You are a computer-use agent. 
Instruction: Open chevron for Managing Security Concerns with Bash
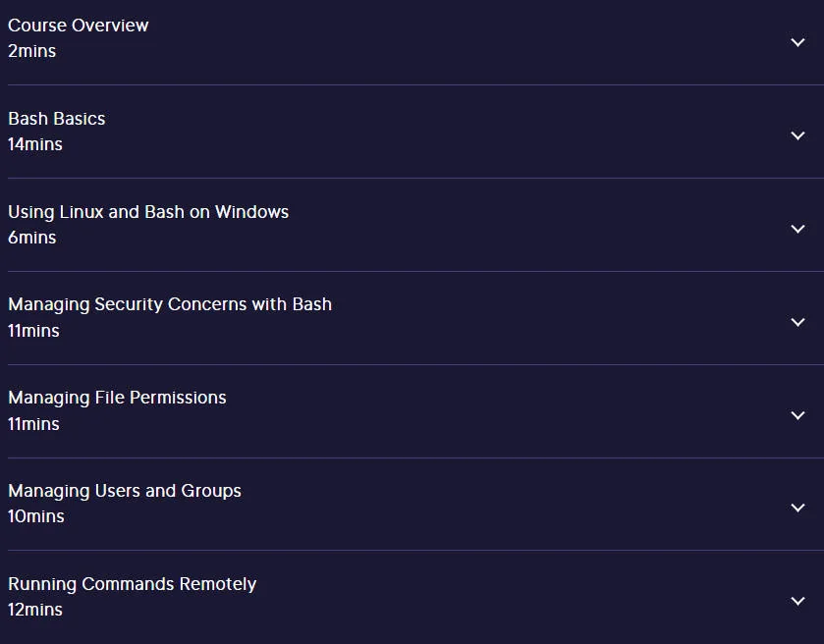pyautogui.click(x=797, y=322)
